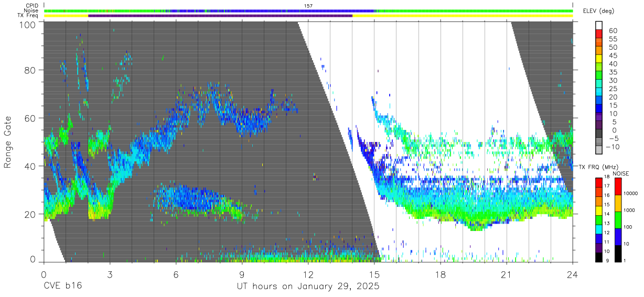Select the green 100 noise legend band
Viewport: 644px width, 297px height.
click(x=618, y=220)
